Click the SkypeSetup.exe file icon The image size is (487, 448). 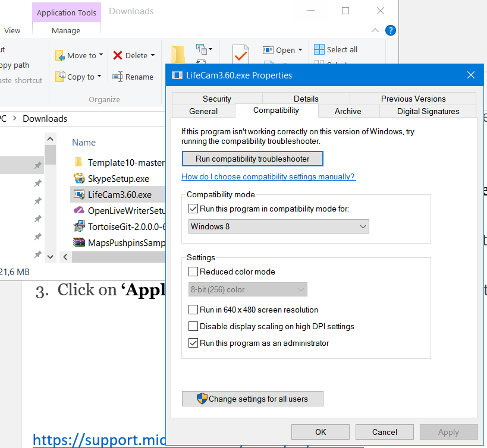point(78,178)
